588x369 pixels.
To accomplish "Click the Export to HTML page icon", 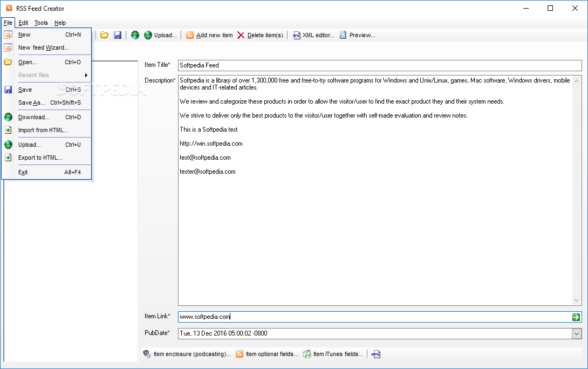I will tap(8, 158).
